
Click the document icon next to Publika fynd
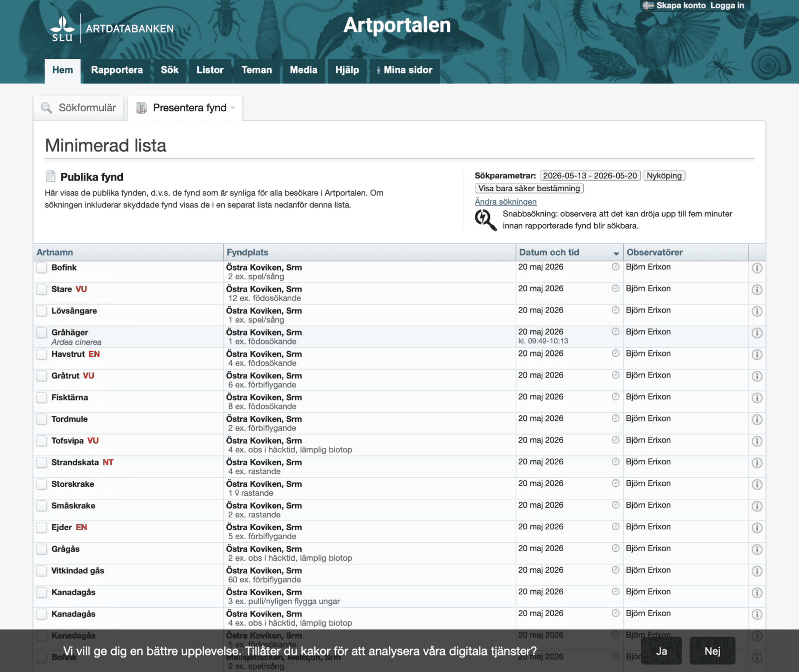pos(50,176)
